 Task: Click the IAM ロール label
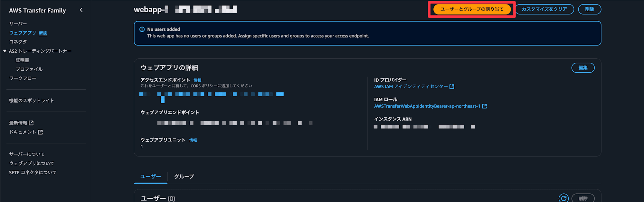click(x=386, y=99)
